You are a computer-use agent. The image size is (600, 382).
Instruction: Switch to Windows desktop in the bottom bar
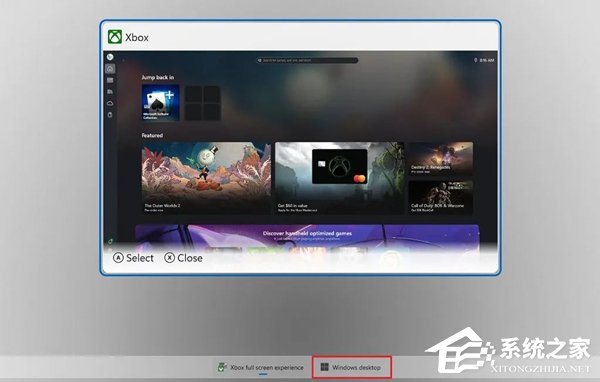point(352,367)
